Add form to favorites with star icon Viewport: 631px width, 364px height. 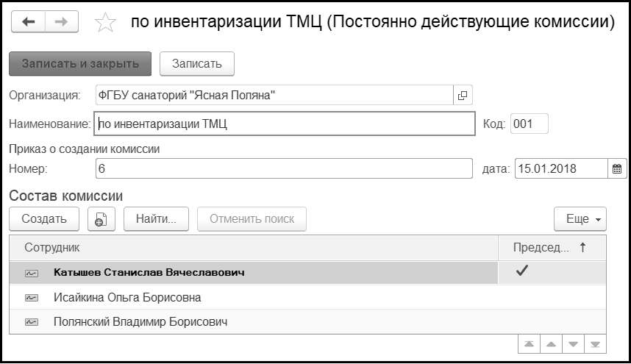[106, 23]
